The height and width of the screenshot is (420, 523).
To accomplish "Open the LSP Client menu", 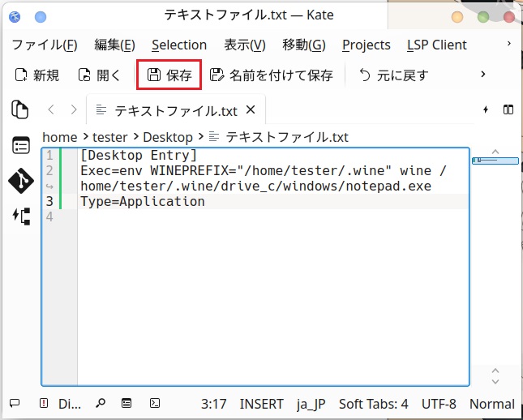I will [436, 45].
